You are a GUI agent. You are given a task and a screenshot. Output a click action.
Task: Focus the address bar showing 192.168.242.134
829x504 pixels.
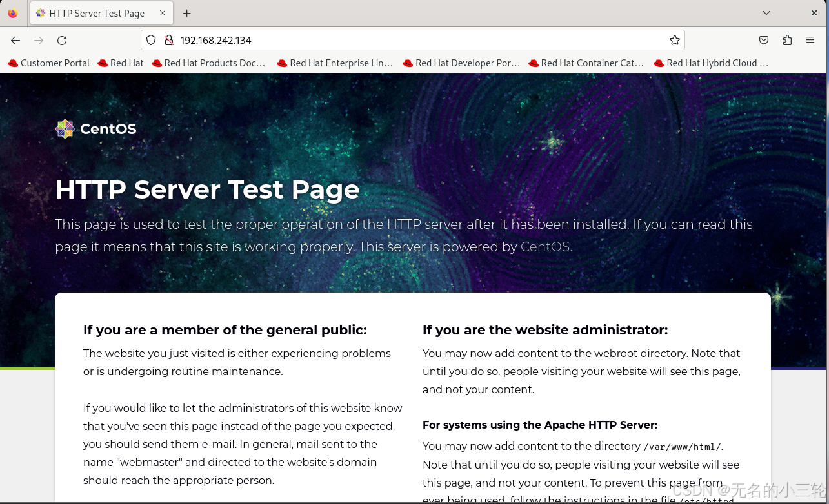[x=413, y=40]
